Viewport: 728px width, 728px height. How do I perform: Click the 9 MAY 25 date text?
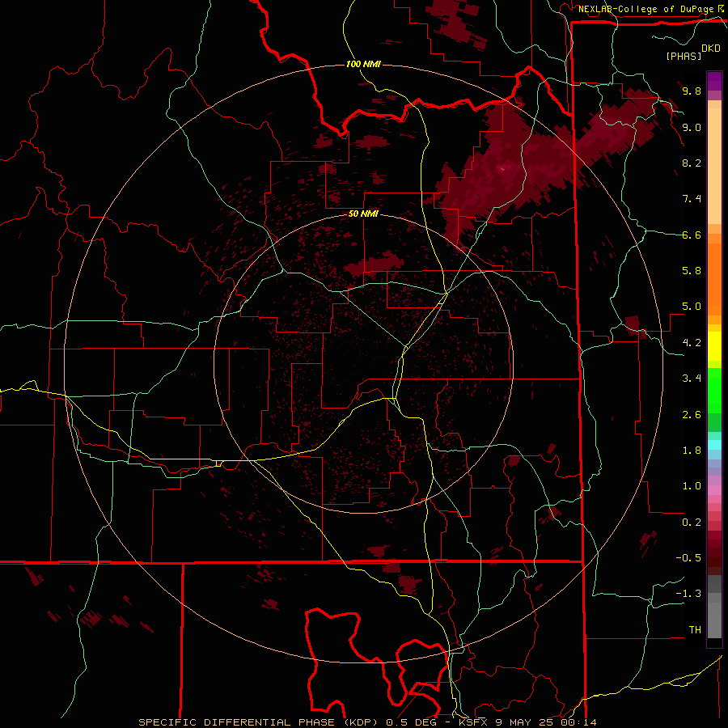click(x=524, y=722)
